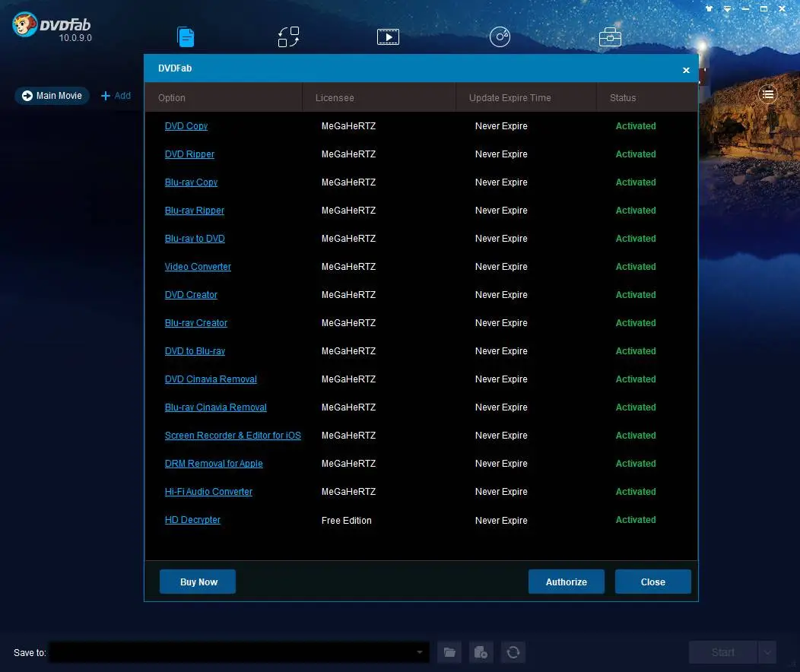This screenshot has width=800, height=672.
Task: Click the Status column header
Action: pyautogui.click(x=623, y=97)
